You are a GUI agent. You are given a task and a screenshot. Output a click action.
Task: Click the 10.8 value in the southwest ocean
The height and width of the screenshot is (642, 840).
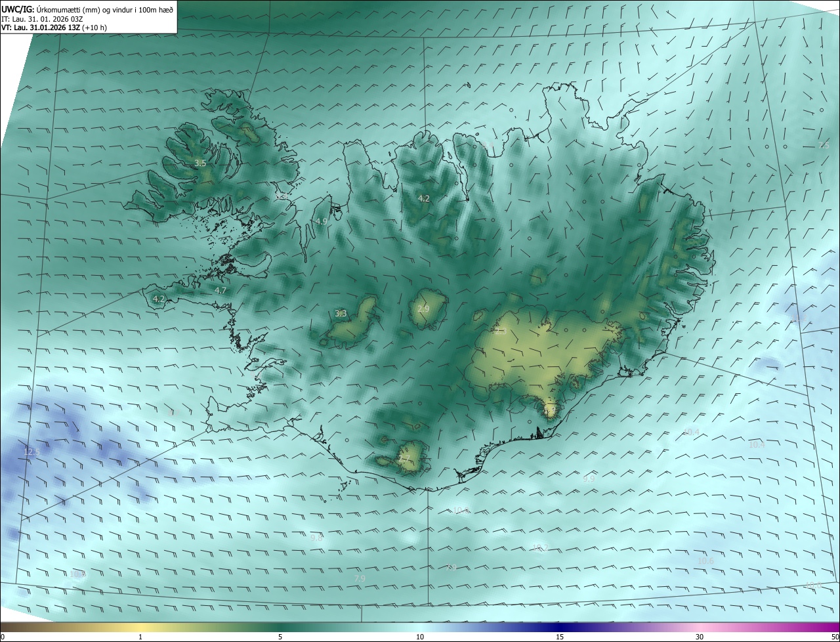click(78, 574)
